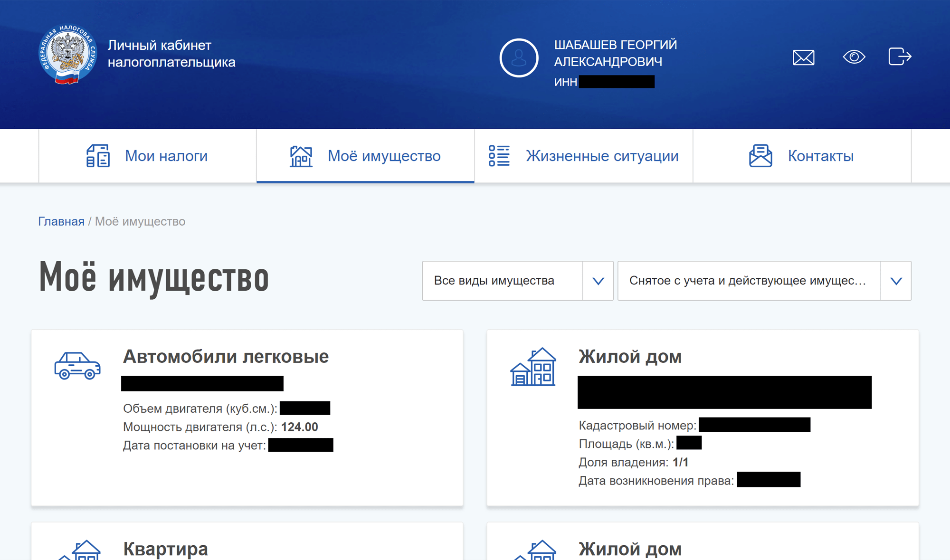Click the house icon in first Жилой дом card
Screen dimensions: 950x560
pos(533,367)
